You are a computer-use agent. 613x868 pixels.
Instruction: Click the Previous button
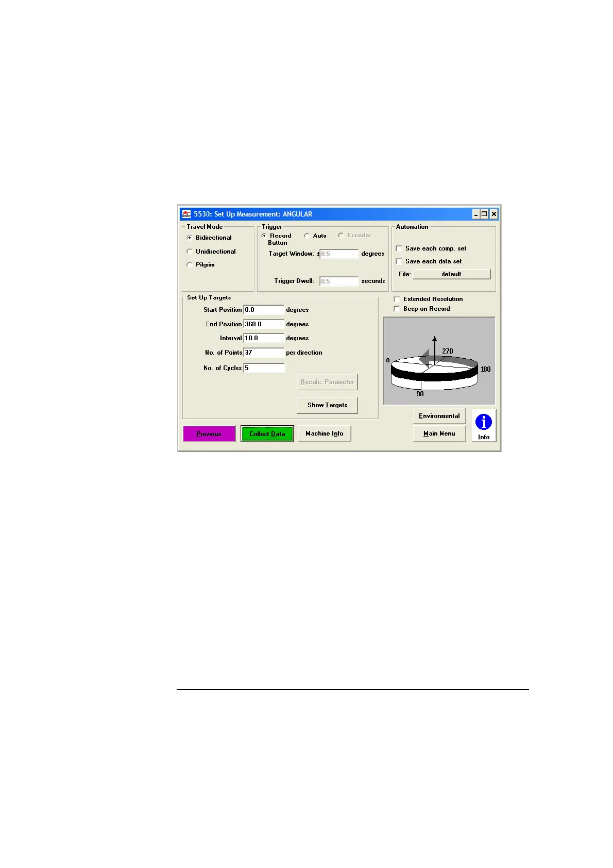[209, 434]
